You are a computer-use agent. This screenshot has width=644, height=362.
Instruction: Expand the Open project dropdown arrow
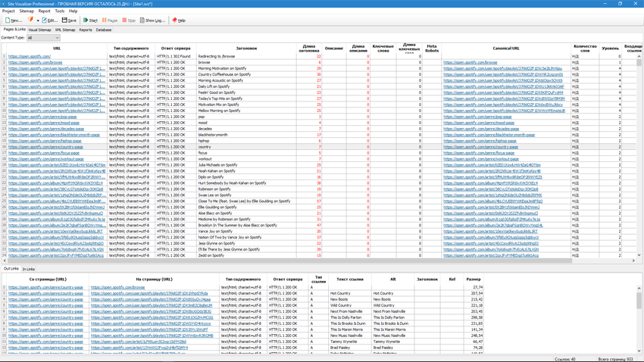[x=38, y=20]
